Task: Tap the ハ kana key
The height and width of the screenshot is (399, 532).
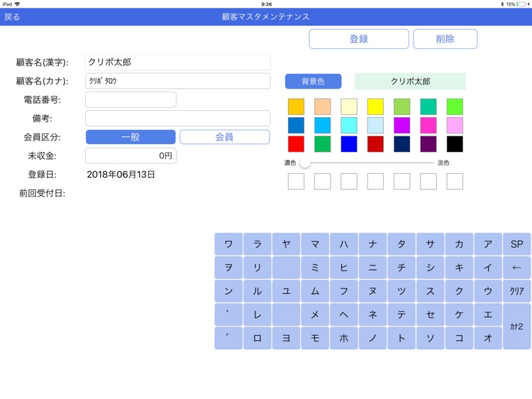Action: click(344, 244)
